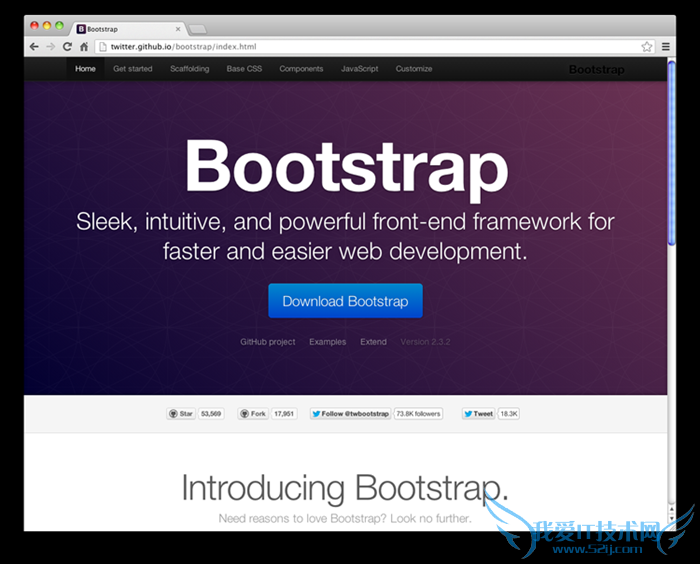Click Follow @twbootstrap button
Image resolution: width=700 pixels, height=564 pixels.
click(350, 414)
